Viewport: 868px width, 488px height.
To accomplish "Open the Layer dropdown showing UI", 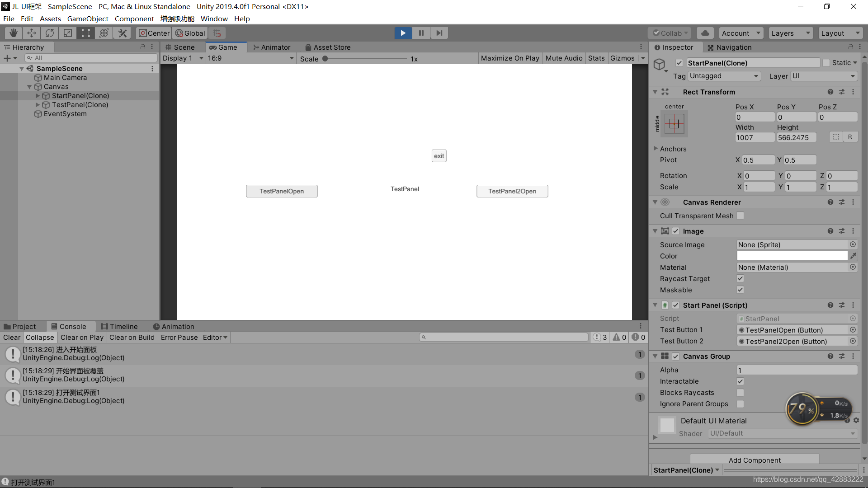I will tap(824, 75).
